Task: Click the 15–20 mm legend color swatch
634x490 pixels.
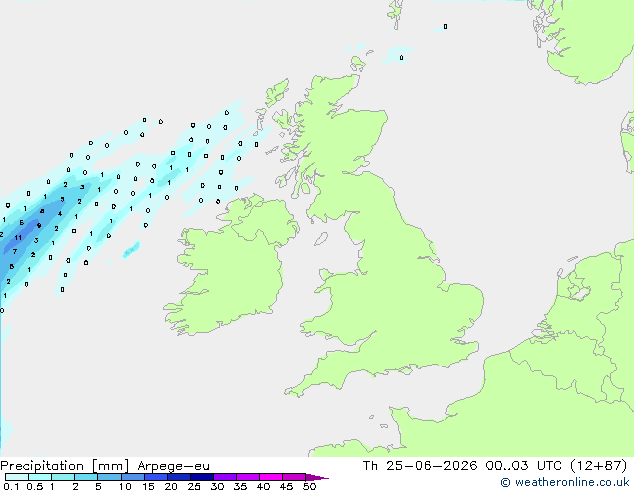Action: click(156, 477)
